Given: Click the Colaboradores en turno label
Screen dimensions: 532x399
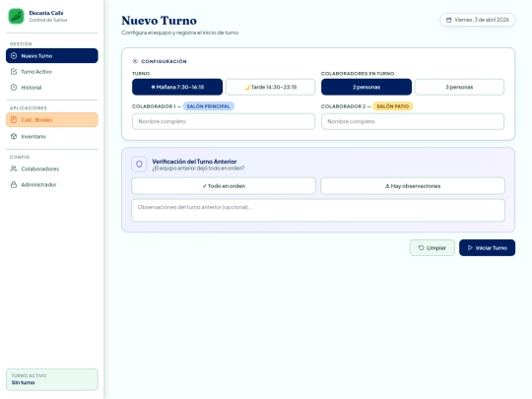Looking at the screenshot, I should pyautogui.click(x=358, y=73).
